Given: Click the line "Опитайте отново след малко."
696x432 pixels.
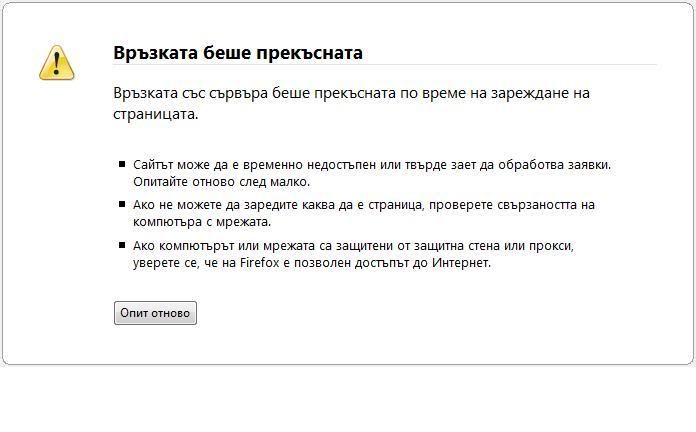Looking at the screenshot, I should point(221,182).
